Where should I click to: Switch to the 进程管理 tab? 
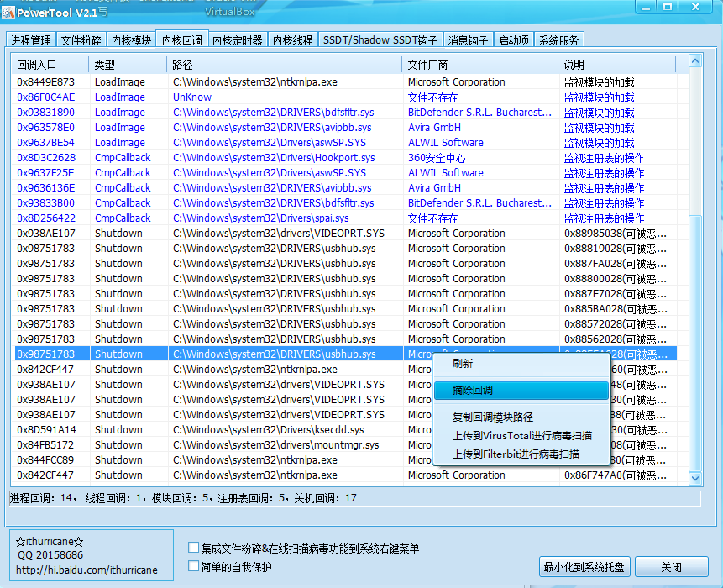(31, 40)
